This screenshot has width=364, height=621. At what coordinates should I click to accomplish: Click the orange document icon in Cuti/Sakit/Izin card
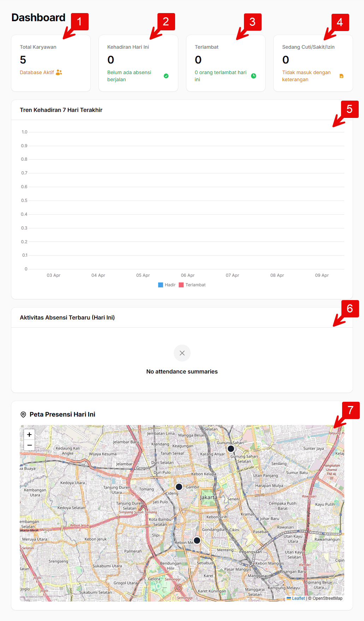tap(341, 76)
